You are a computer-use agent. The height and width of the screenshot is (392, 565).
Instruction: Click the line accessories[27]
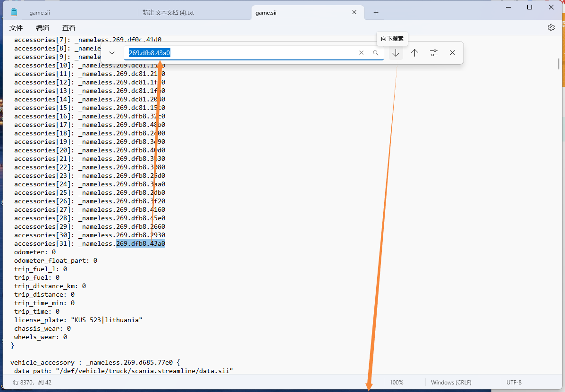point(89,209)
